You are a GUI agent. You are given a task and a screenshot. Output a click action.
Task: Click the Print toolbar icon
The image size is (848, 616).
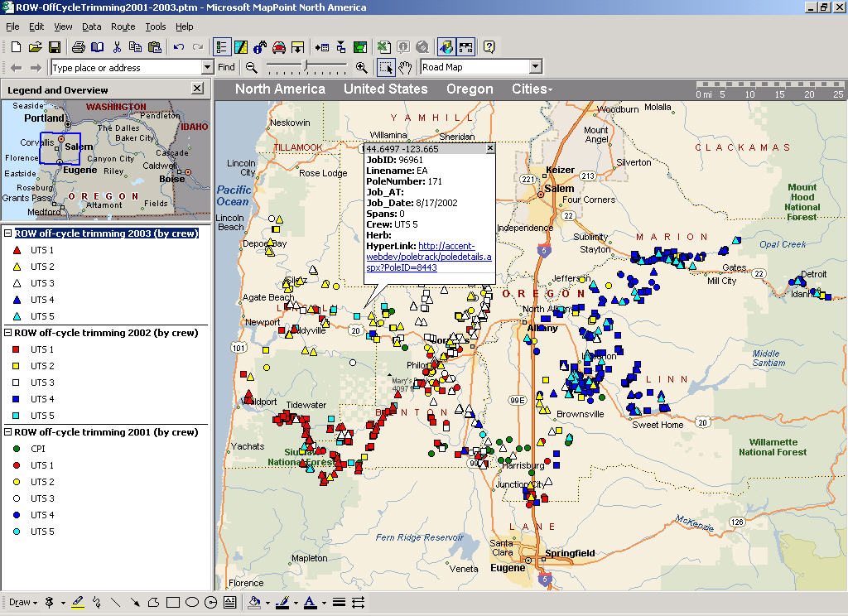point(78,47)
